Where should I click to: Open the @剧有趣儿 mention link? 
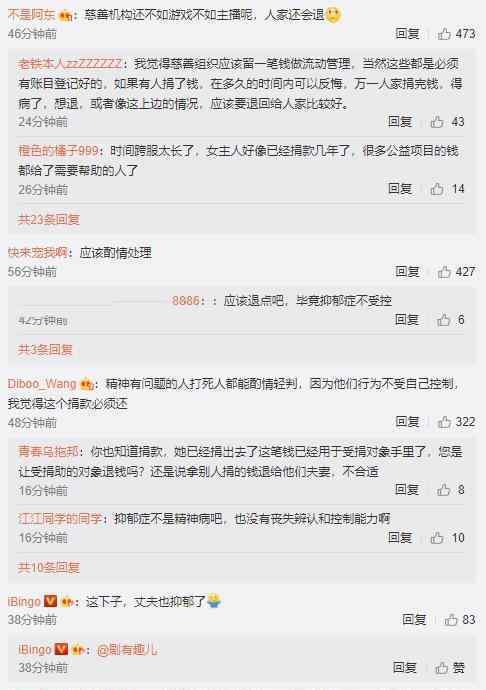pyautogui.click(x=127, y=650)
